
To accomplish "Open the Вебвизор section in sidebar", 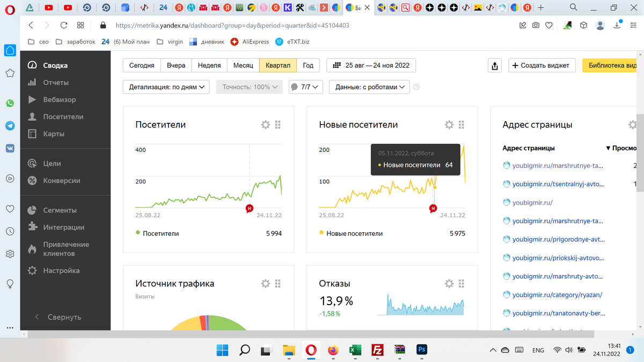I will tap(56, 99).
